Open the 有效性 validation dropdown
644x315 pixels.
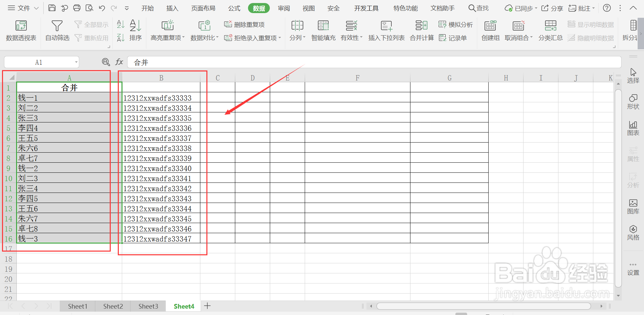[x=351, y=31]
